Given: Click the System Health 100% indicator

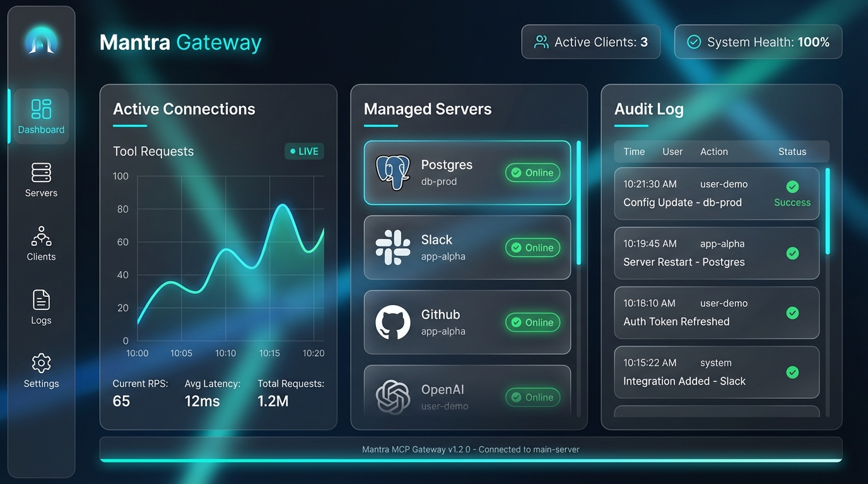Looking at the screenshot, I should tap(758, 42).
